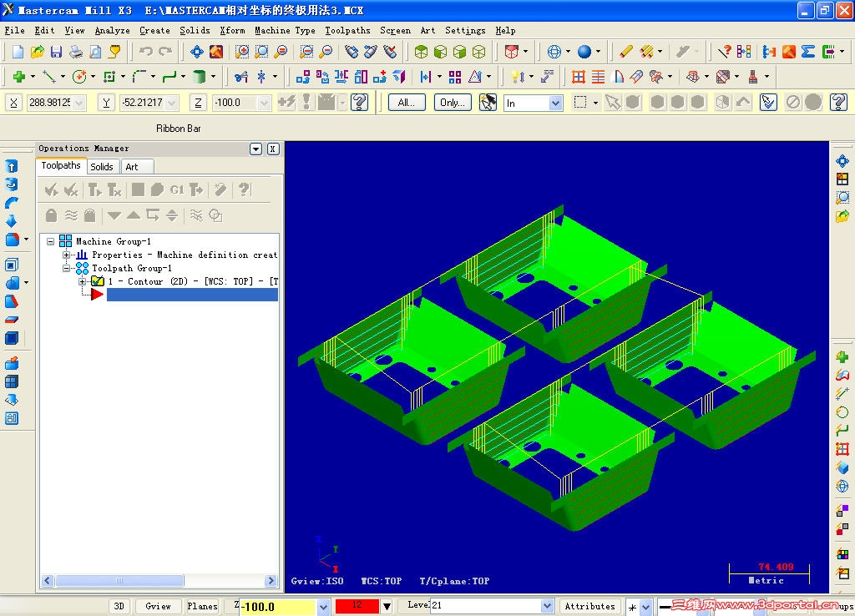Screen dimensions: 855x616
Task: Click the Create circle icon in the sketch toolbar
Action: 79,77
